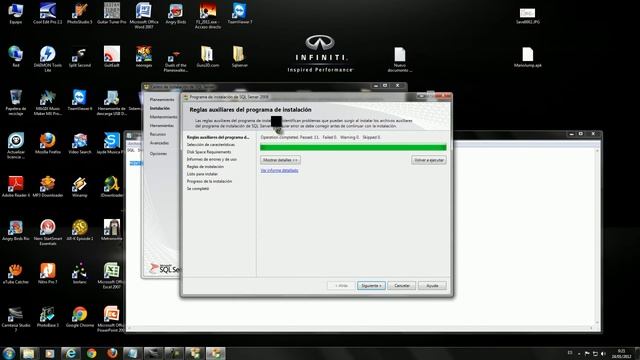Screen dimensions: 640x360
Task: Open Windows Media Player from taskbar
Action: tap(49, 353)
